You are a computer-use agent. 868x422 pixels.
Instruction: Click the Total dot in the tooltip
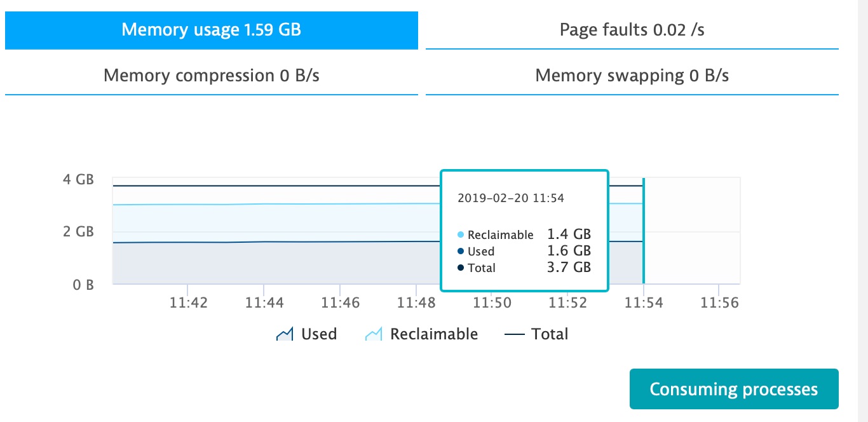point(461,268)
